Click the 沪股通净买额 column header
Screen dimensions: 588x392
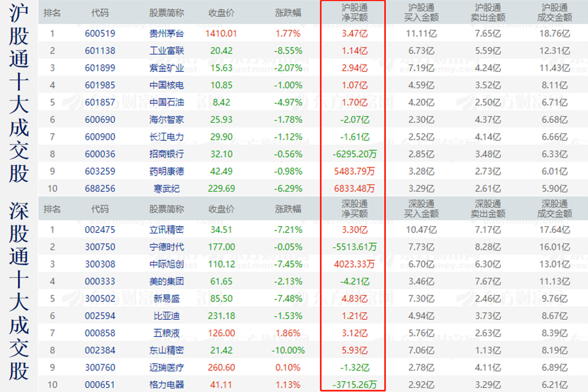355,12
